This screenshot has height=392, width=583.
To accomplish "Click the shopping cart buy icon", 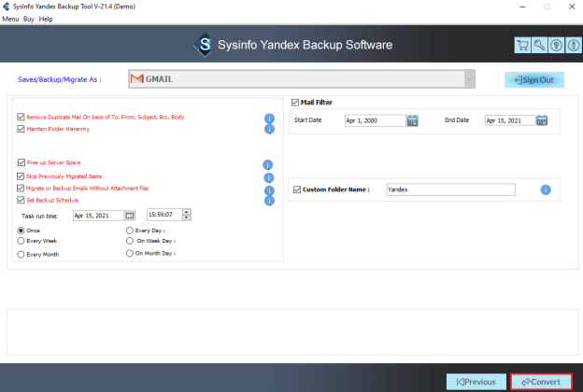I will tap(522, 46).
